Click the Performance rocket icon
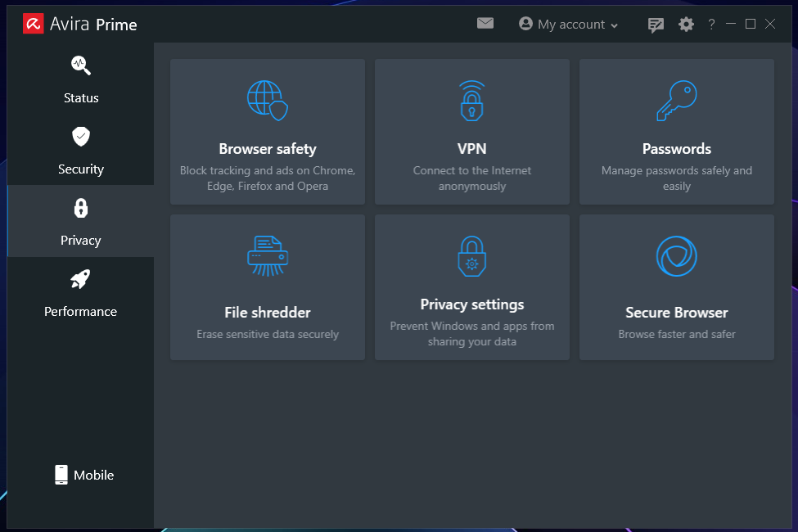798x532 pixels. (x=80, y=279)
